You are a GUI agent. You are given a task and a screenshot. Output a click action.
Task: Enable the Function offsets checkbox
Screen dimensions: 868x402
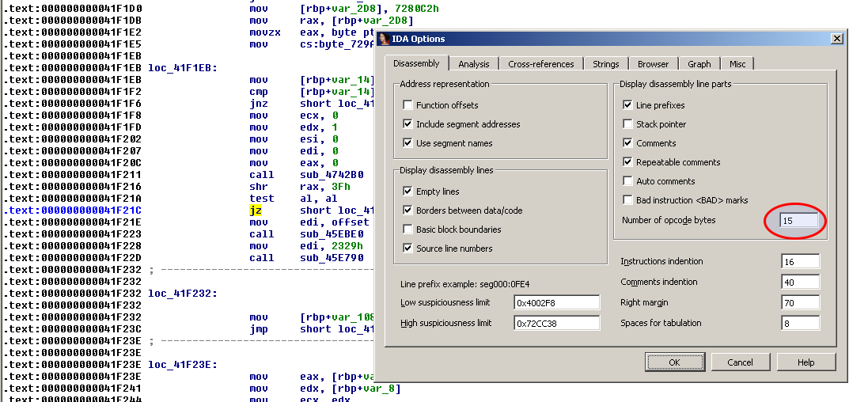coord(408,105)
